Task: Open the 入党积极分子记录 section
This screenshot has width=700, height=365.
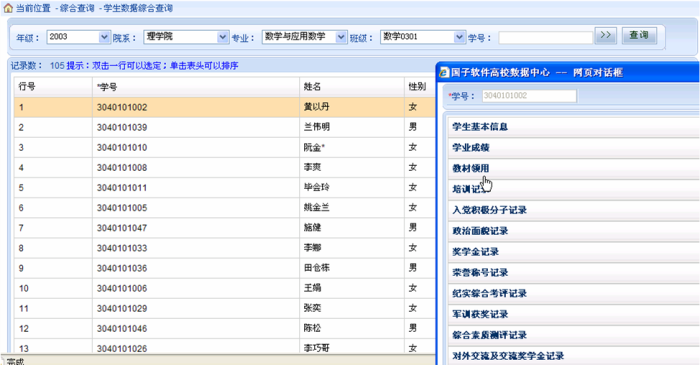Action: pyautogui.click(x=574, y=210)
